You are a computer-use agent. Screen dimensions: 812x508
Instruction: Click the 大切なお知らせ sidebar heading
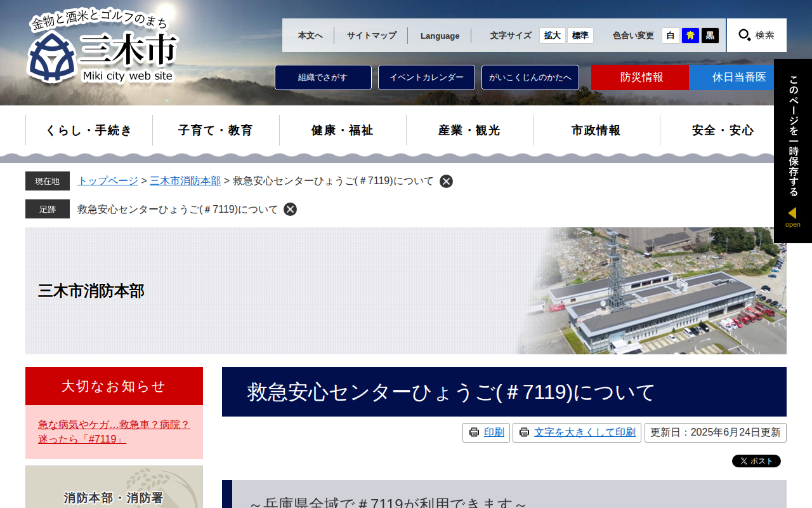coord(114,386)
